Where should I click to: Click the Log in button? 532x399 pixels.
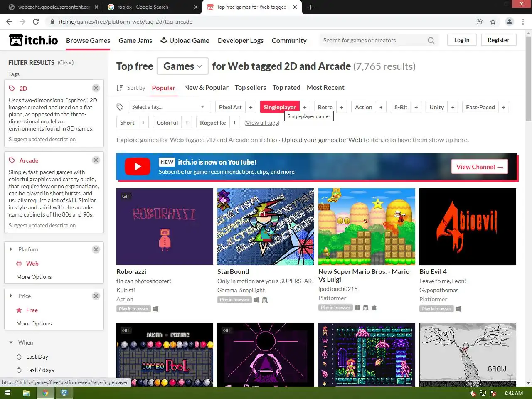[x=462, y=40]
